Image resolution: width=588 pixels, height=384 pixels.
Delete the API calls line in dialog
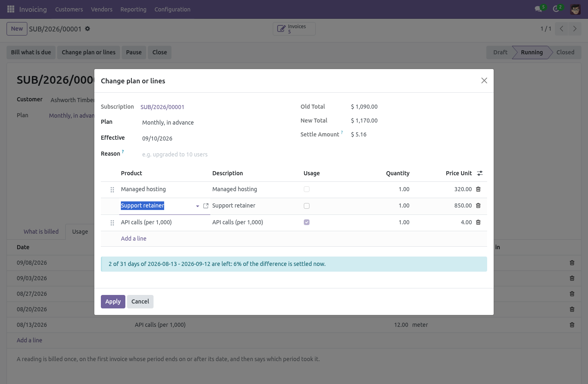(478, 222)
